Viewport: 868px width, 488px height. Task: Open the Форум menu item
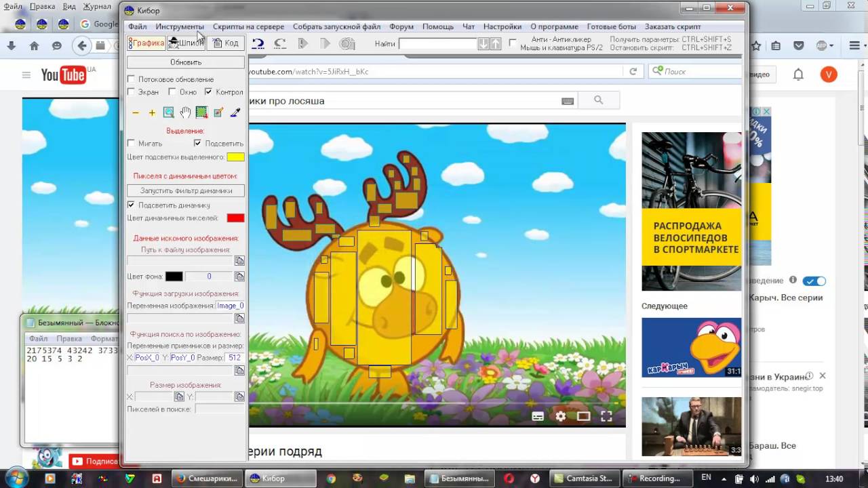click(401, 26)
